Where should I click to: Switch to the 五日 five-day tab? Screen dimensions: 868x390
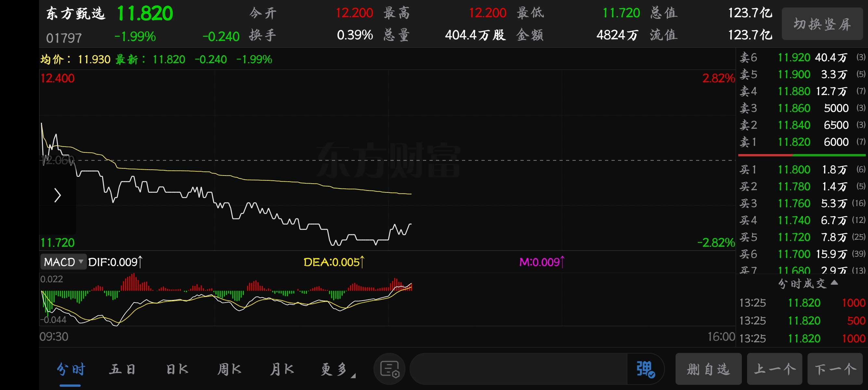click(x=122, y=370)
